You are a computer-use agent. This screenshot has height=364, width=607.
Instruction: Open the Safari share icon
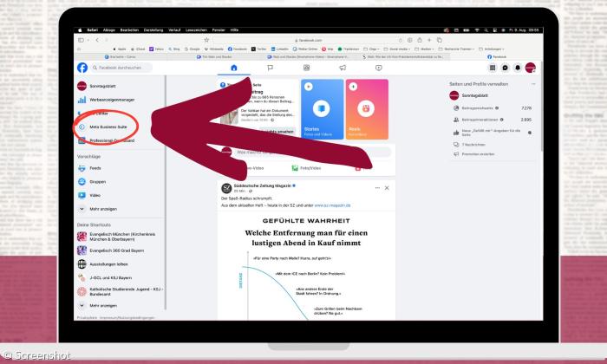pos(419,40)
